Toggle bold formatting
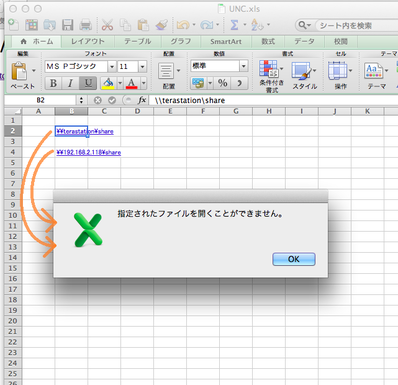Screen dimensions: 398x385 coord(53,83)
